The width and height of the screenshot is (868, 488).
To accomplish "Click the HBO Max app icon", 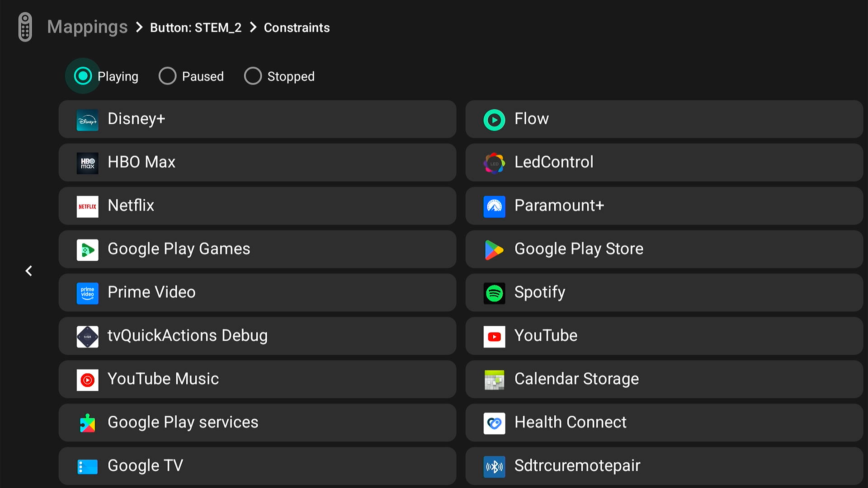I will [87, 163].
